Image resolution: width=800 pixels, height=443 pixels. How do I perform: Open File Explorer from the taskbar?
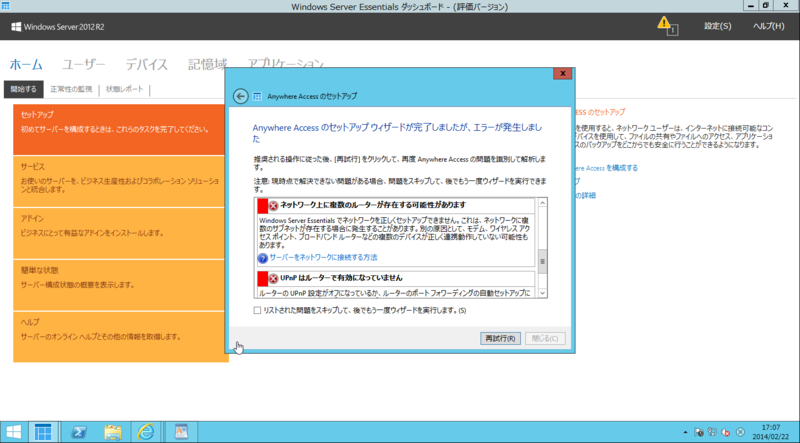point(112,432)
